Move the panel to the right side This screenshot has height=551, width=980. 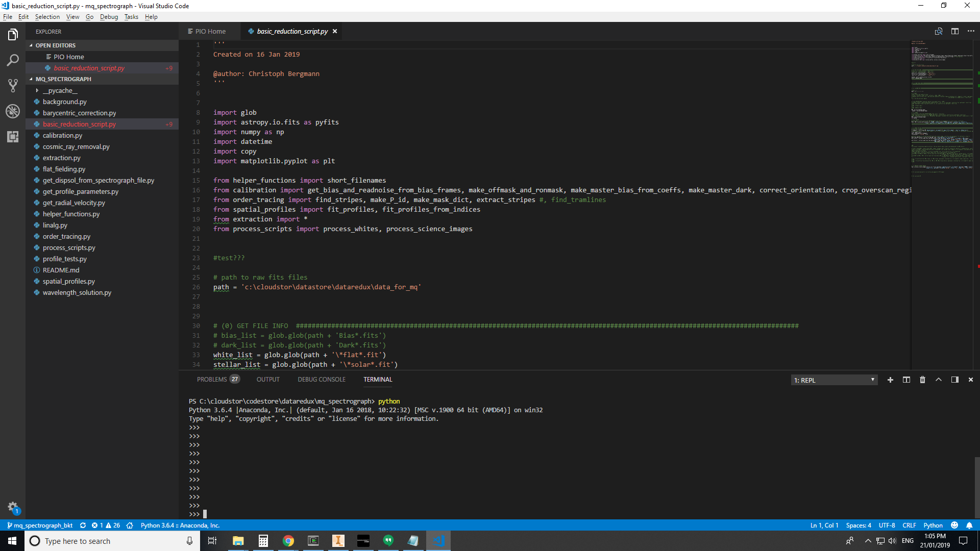tap(954, 380)
